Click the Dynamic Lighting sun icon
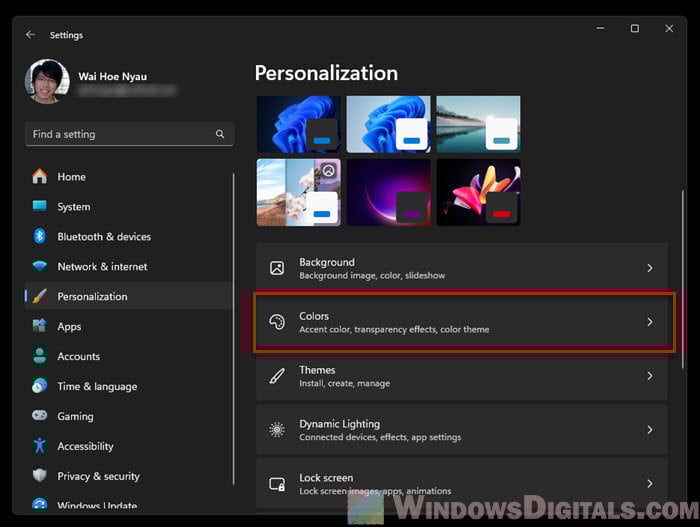 point(277,430)
